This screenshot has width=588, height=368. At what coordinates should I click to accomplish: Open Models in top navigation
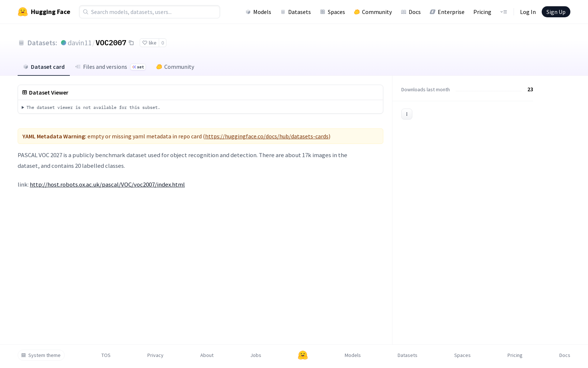pyautogui.click(x=258, y=12)
